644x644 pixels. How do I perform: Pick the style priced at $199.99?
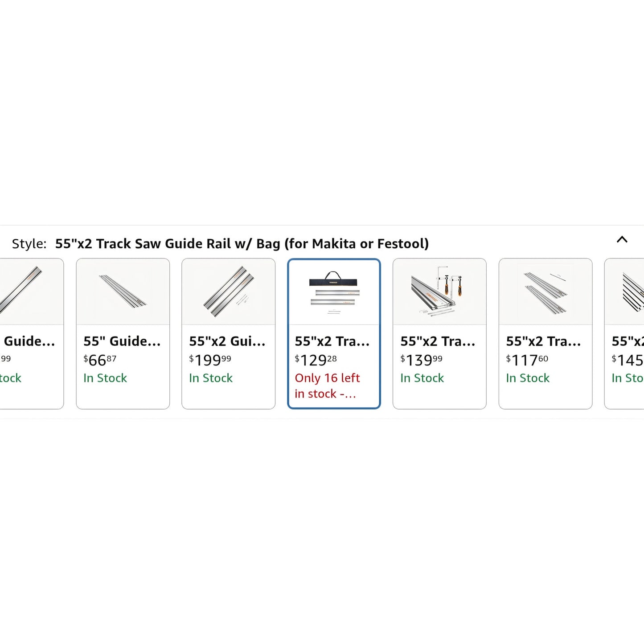[x=210, y=360]
